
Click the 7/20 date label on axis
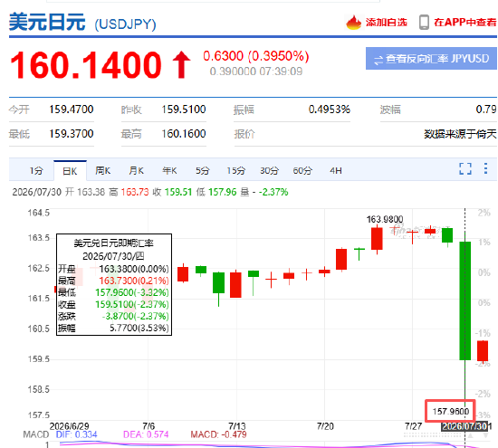click(x=325, y=426)
